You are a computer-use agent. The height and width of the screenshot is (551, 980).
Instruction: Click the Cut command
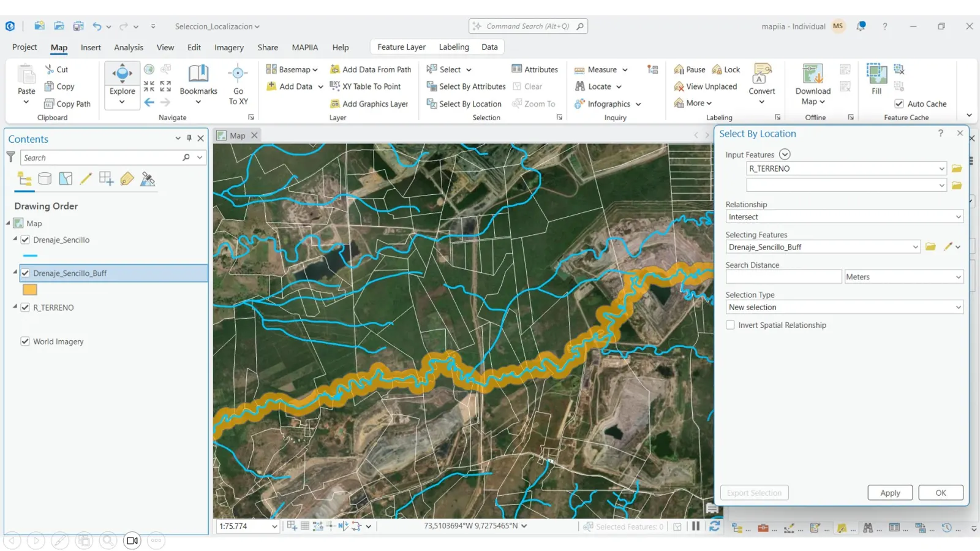coord(56,69)
